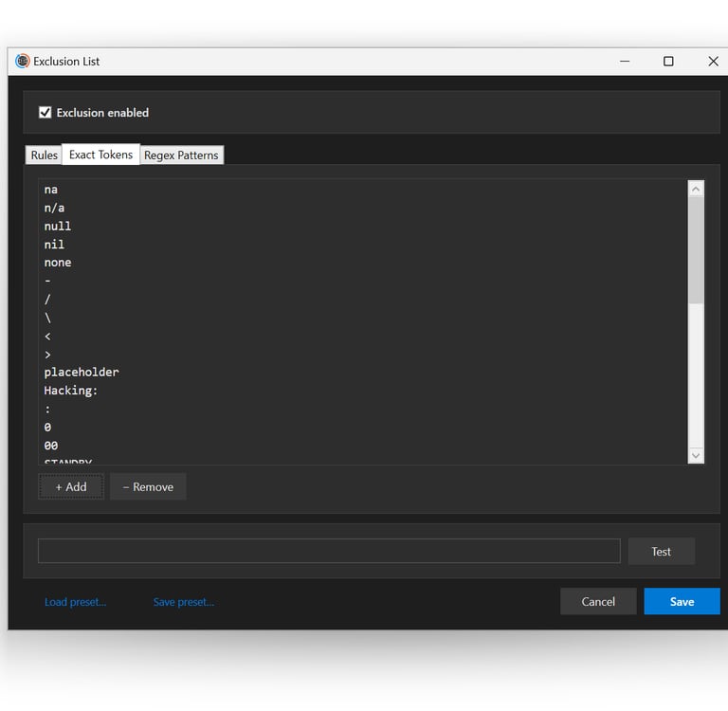This screenshot has height=711, width=728.
Task: Open the Regex Patterns tab
Action: pyautogui.click(x=181, y=155)
